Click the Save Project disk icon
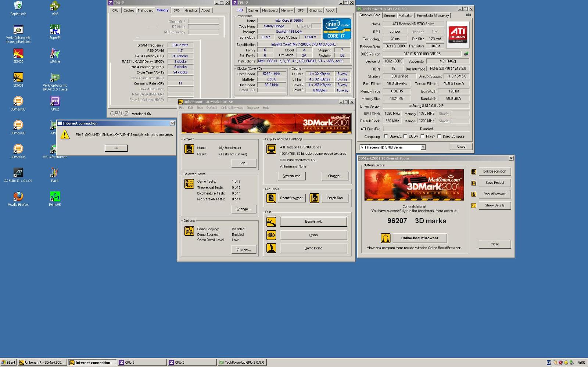Screen dimensions: 588x367 pyautogui.click(x=474, y=183)
